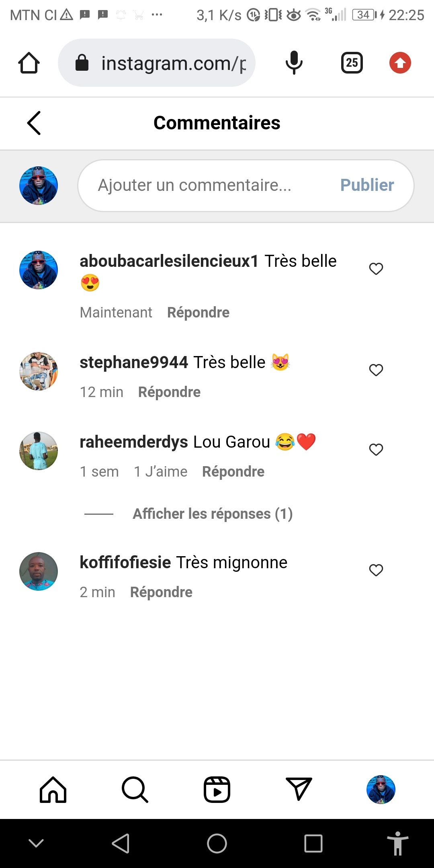
Task: Open the Instagram search tab
Action: (x=135, y=790)
